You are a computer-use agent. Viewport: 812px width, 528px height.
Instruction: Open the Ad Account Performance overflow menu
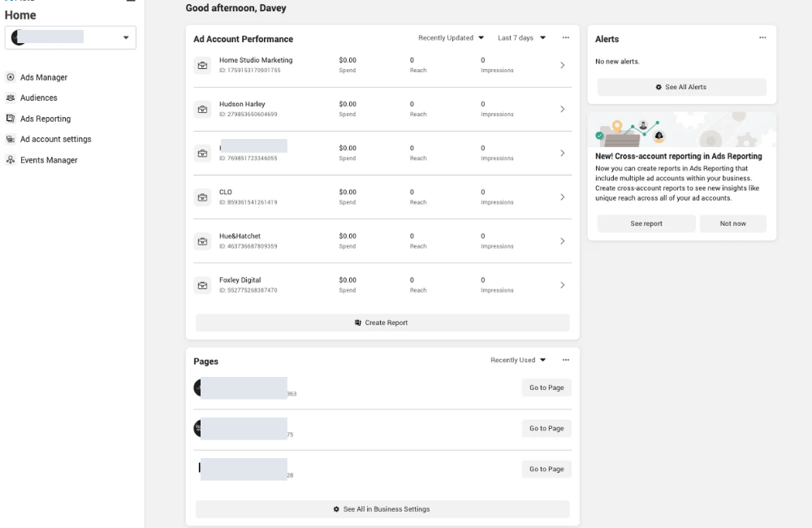566,37
